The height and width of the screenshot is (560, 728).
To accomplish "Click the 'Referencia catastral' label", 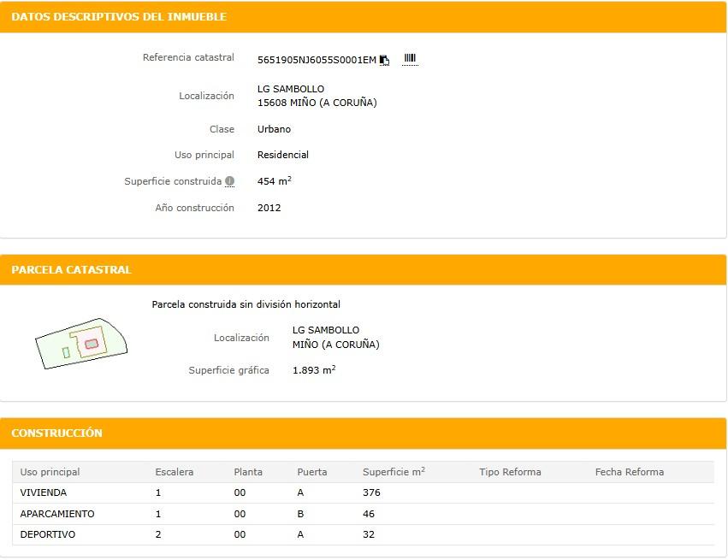I will pyautogui.click(x=188, y=57).
